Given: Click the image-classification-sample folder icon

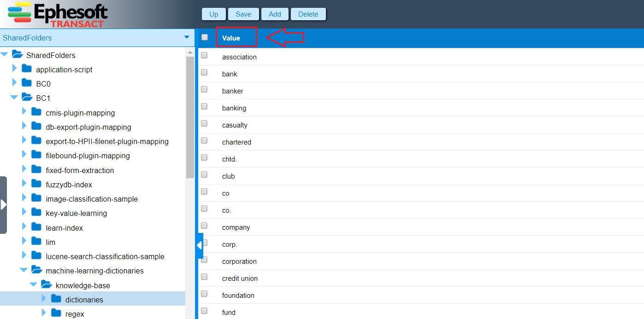Looking at the screenshot, I should coord(36,198).
